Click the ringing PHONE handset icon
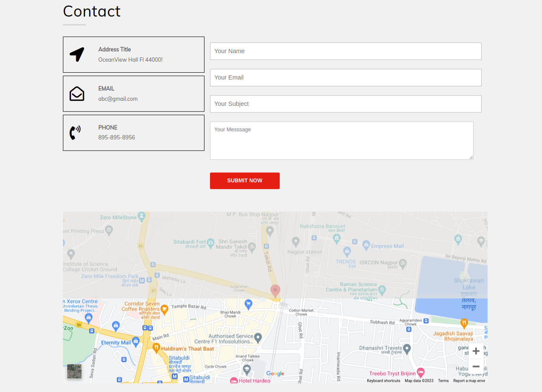 click(x=75, y=133)
